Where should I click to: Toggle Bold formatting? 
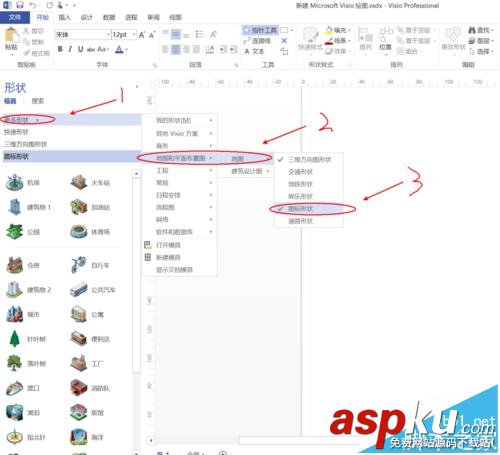pos(60,49)
